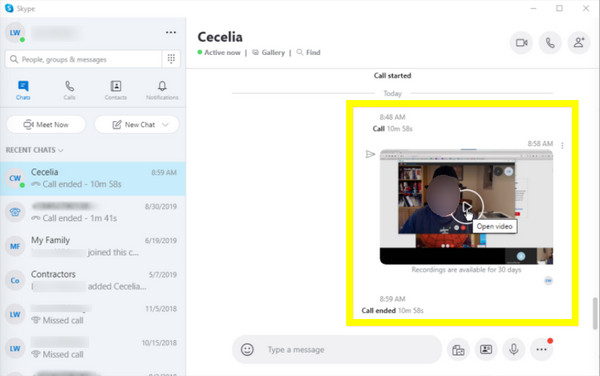Open the chat with call ended 1m 41s
This screenshot has width=600, height=376.
point(93,212)
